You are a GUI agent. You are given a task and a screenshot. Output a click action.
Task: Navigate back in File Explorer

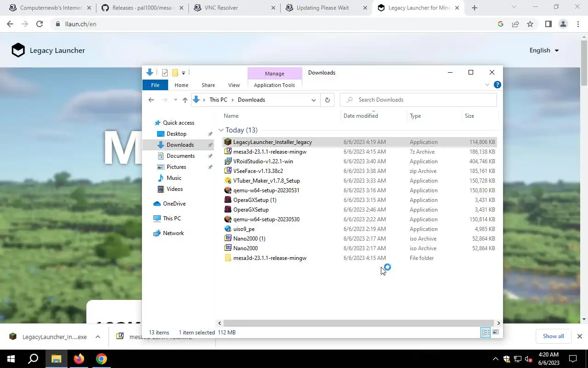click(x=151, y=100)
